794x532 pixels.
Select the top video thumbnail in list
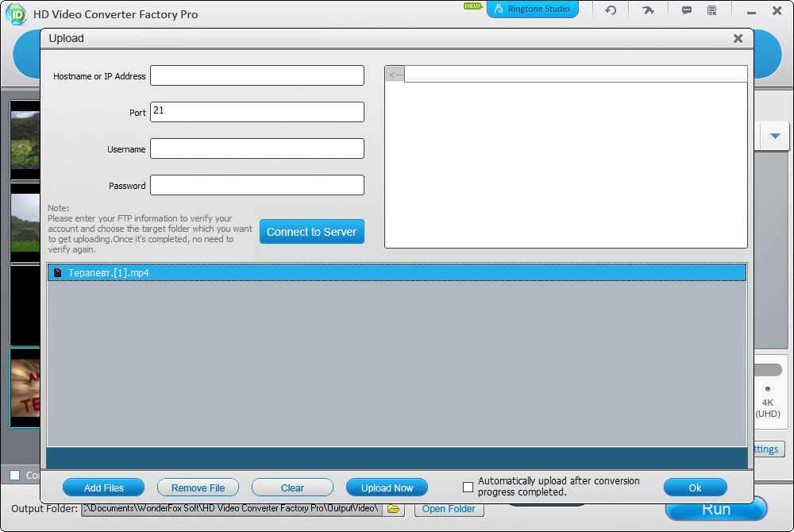click(x=25, y=139)
